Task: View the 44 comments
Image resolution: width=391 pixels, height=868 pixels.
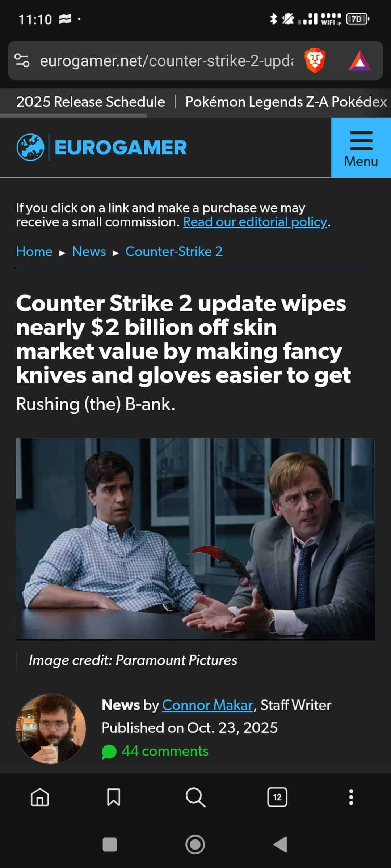Action: pyautogui.click(x=155, y=751)
